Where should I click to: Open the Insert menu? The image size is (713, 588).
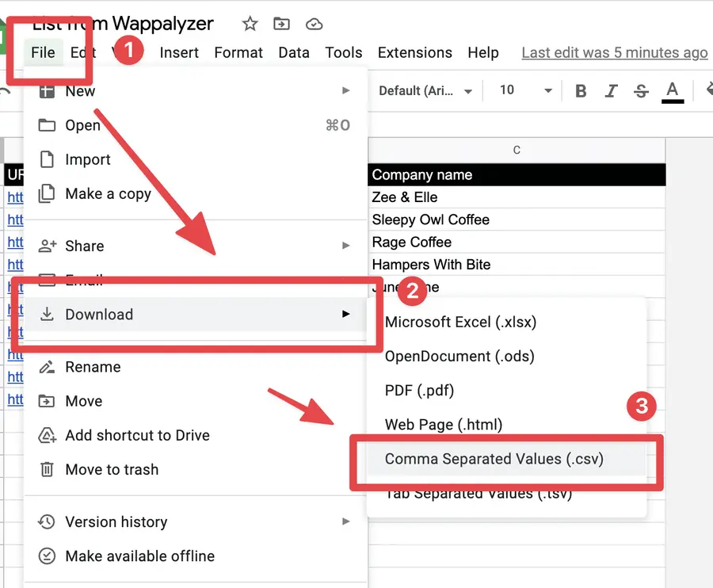coord(179,53)
